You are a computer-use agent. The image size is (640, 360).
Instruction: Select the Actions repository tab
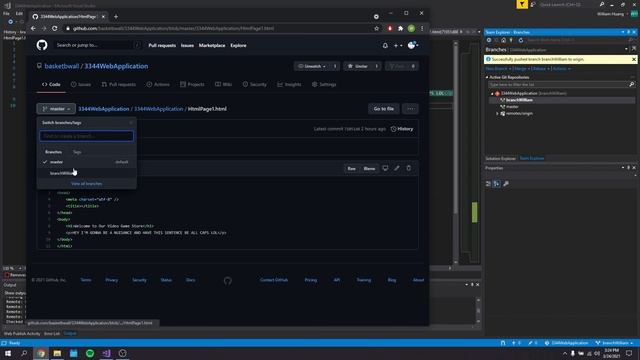tap(158, 84)
